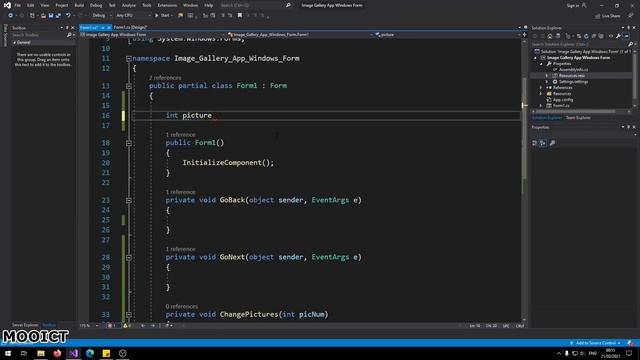Click the Property Pages wrench in Properties panel
Screen dimensions: 640x360
point(552,143)
